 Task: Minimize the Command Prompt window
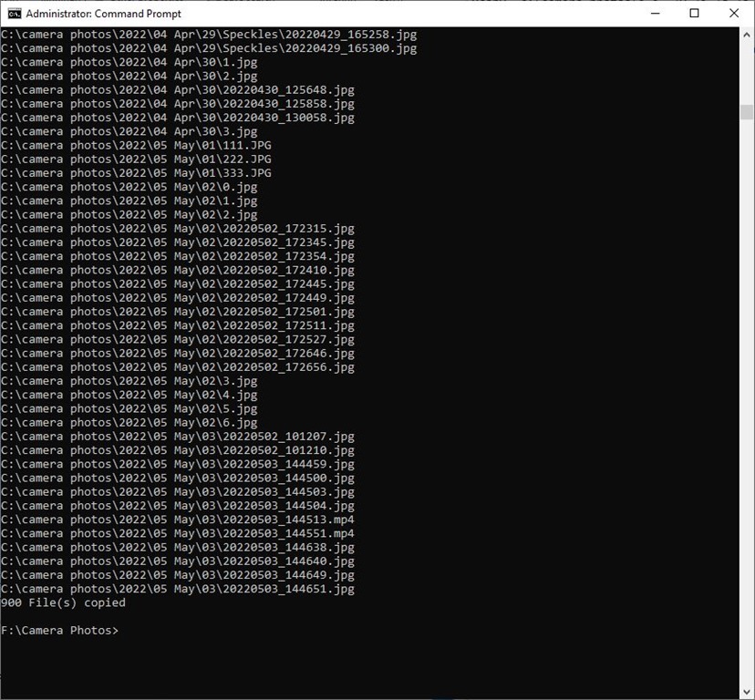pyautogui.click(x=653, y=14)
